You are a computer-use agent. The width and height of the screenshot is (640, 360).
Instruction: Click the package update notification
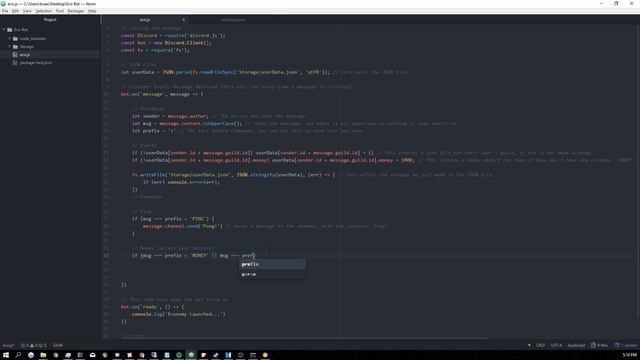point(625,345)
